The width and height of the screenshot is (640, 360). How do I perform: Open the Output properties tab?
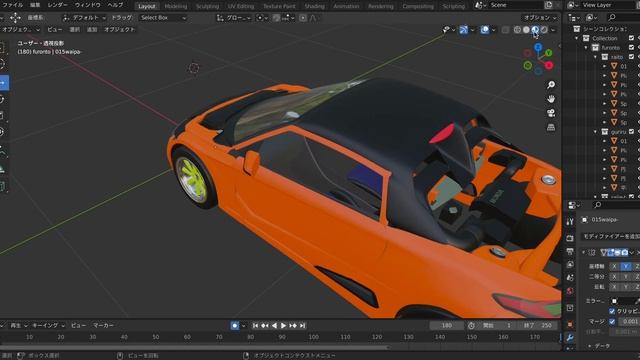570,251
